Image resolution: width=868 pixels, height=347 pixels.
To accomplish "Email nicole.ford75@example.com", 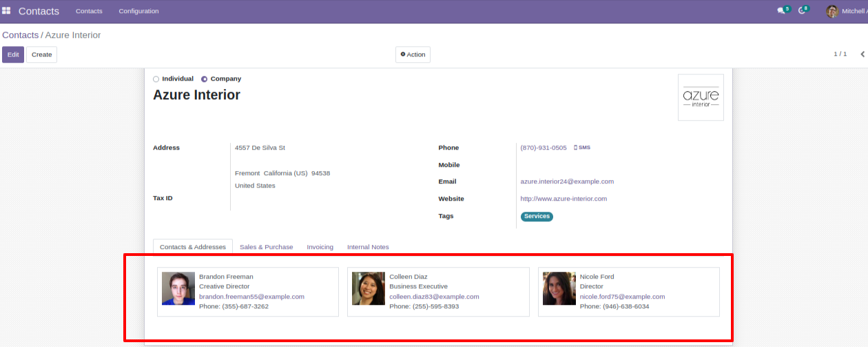I will 622,297.
